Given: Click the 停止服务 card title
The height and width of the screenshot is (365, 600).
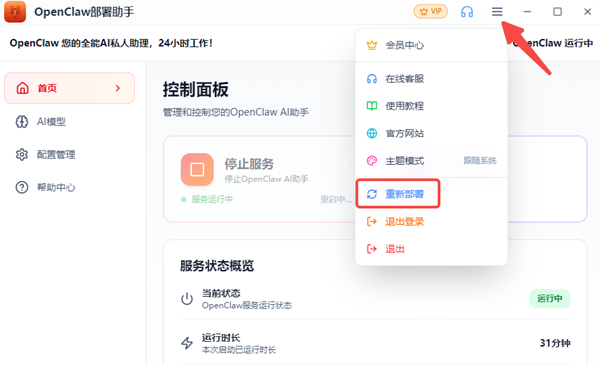Looking at the screenshot, I should [249, 164].
